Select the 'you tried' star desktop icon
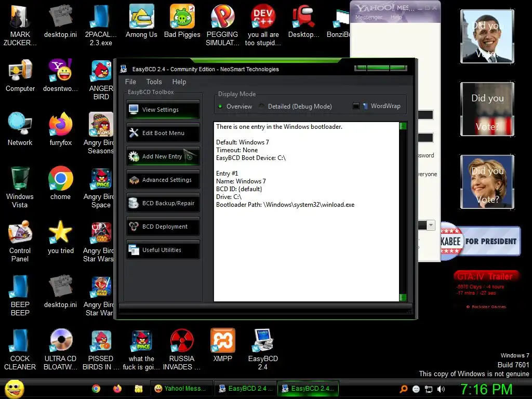Image resolution: width=532 pixels, height=399 pixels. click(x=60, y=237)
